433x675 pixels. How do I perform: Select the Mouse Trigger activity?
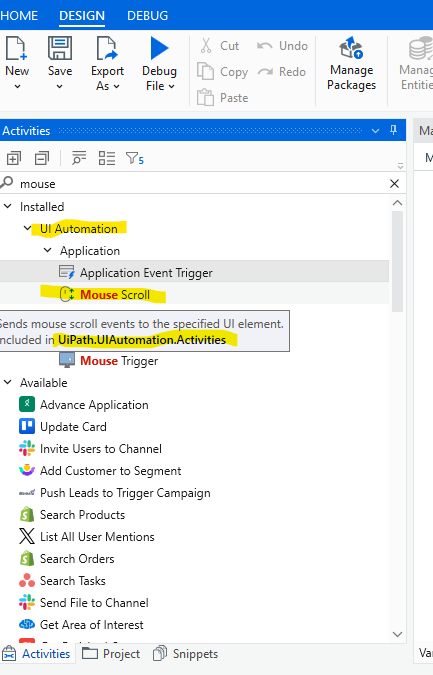pyautogui.click(x=119, y=361)
